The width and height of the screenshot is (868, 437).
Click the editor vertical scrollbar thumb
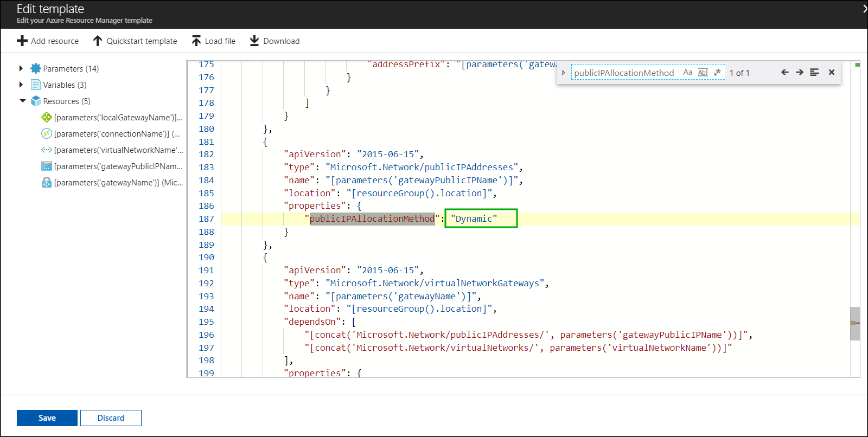coord(855,324)
